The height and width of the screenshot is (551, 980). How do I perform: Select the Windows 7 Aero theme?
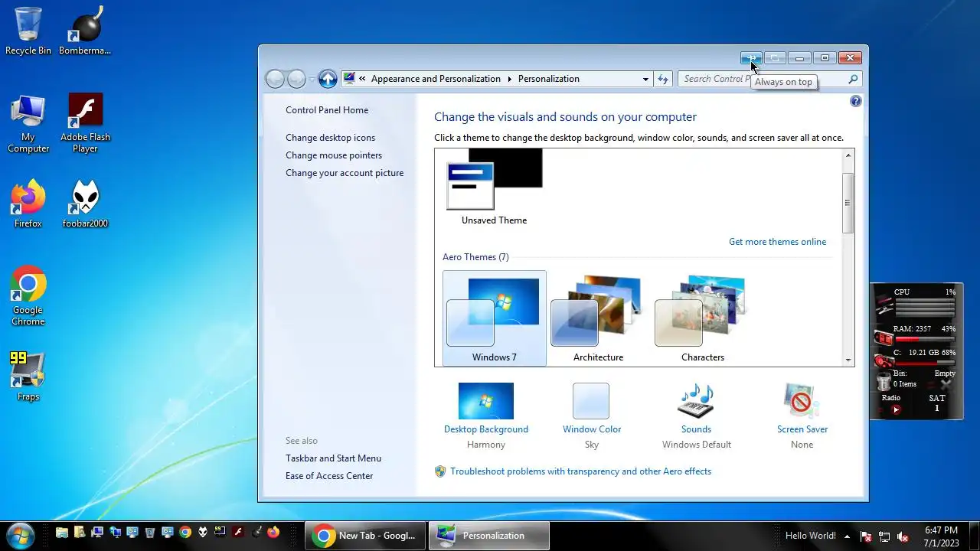pos(495,318)
